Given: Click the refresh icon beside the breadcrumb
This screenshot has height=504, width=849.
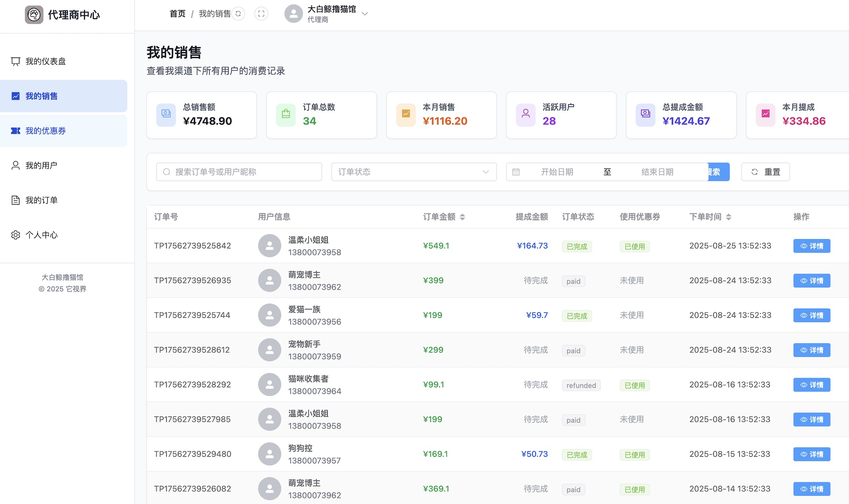Looking at the screenshot, I should (238, 14).
